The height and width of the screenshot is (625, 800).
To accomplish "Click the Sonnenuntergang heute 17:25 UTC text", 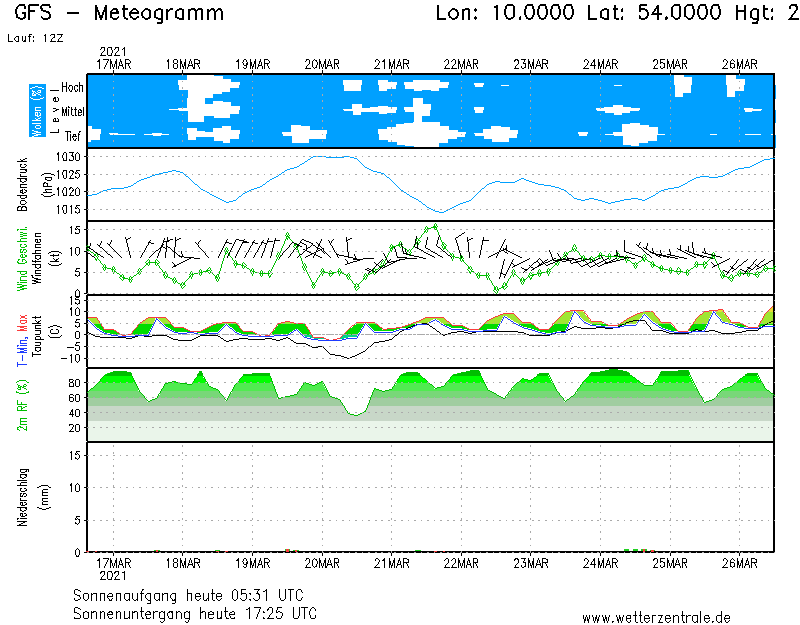I will [195, 612].
